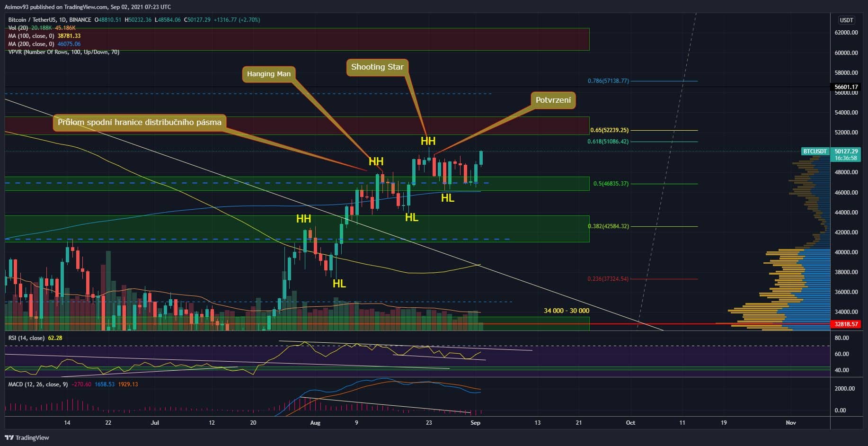Click the Oct label on time axis
This screenshot has height=446, width=868.
coord(630,423)
